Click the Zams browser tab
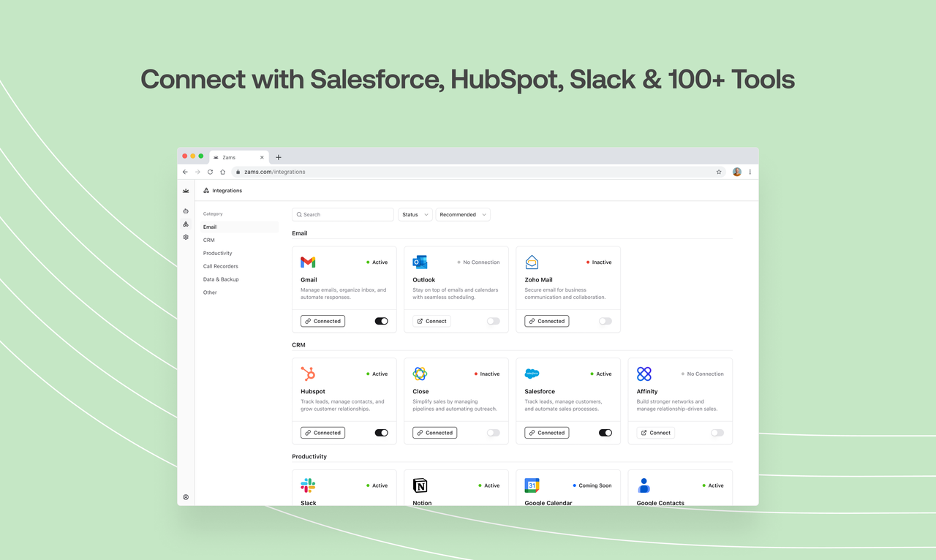The width and height of the screenshot is (936, 560). [x=239, y=157]
